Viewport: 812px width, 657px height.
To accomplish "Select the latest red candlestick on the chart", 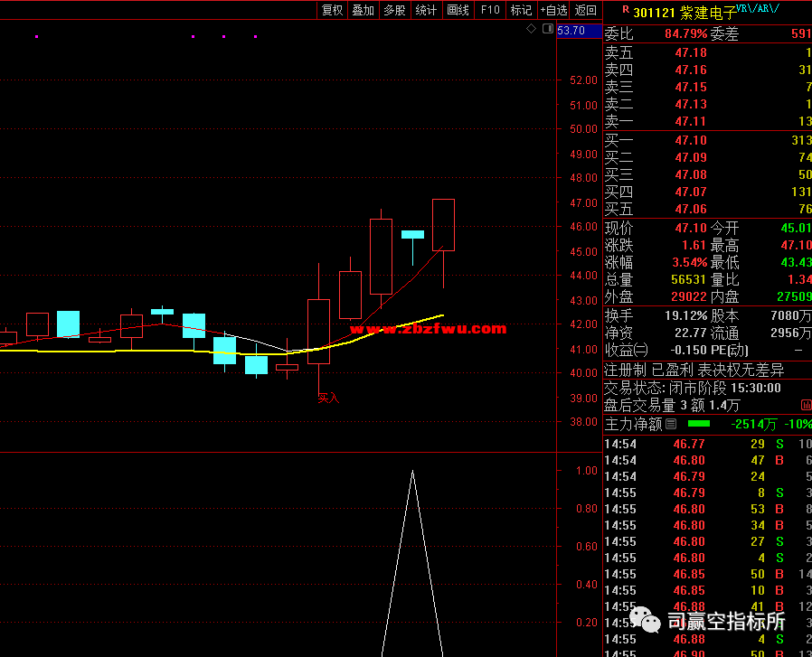I will (x=443, y=225).
